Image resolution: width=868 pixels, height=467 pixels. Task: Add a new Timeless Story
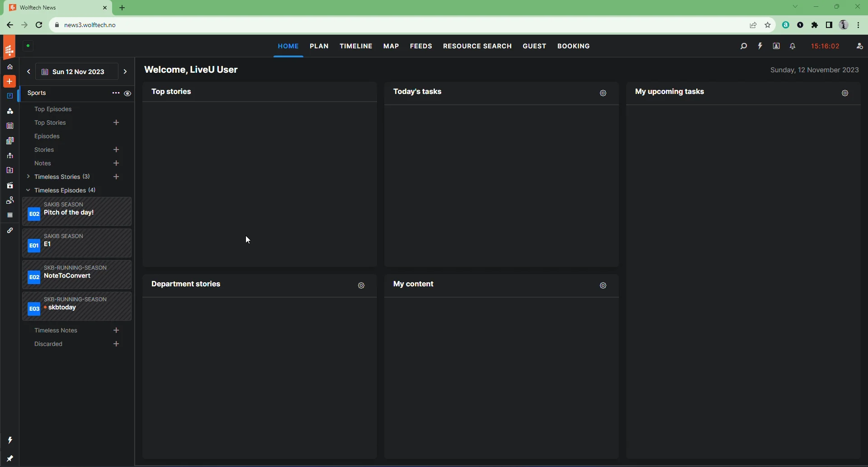pyautogui.click(x=116, y=177)
